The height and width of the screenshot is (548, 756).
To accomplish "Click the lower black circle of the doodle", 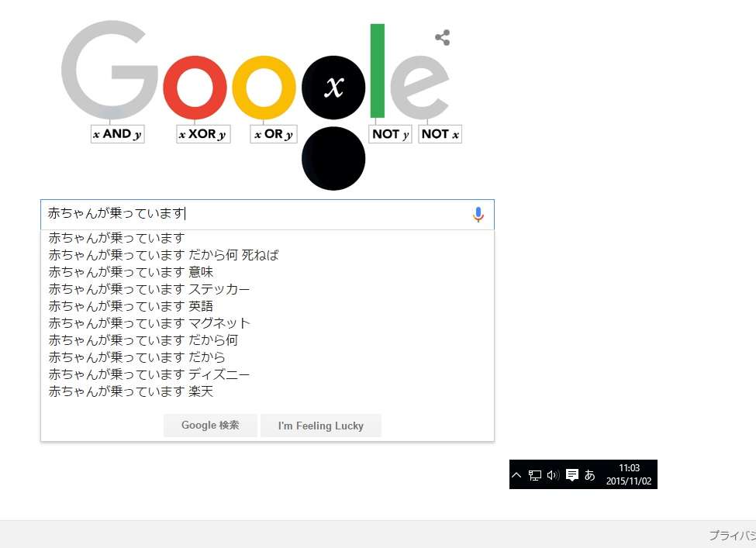I will pyautogui.click(x=333, y=159).
